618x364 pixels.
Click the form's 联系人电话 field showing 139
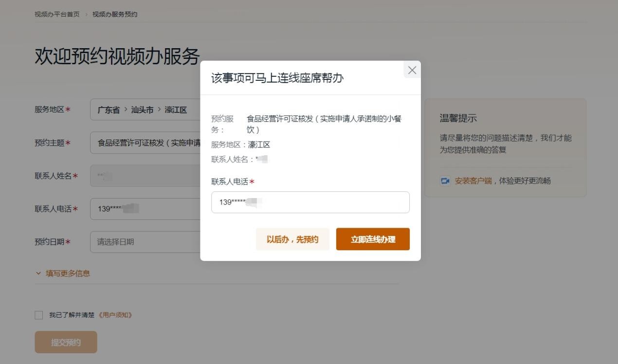(x=145, y=209)
